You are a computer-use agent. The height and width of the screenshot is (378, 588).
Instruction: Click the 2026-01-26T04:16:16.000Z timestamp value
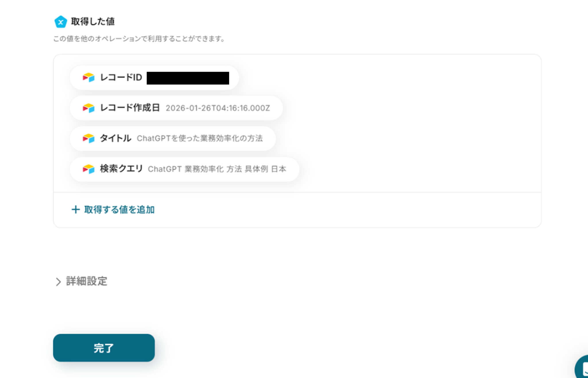coord(218,108)
